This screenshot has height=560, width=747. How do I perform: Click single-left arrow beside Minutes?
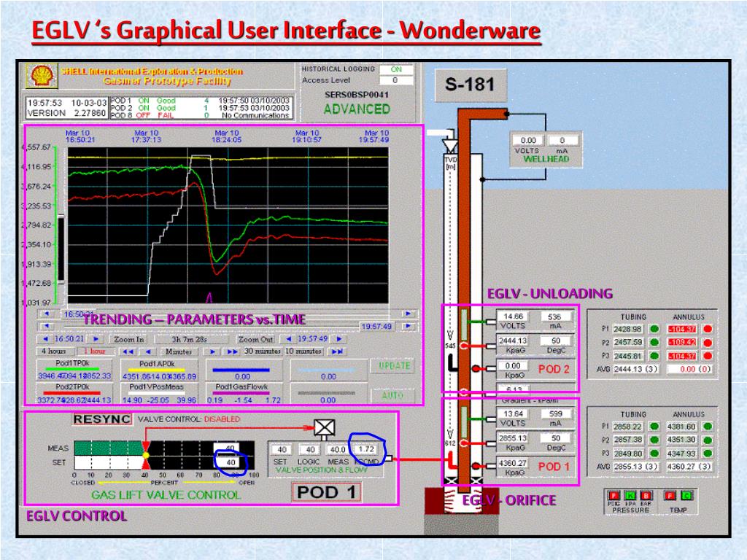click(x=148, y=351)
